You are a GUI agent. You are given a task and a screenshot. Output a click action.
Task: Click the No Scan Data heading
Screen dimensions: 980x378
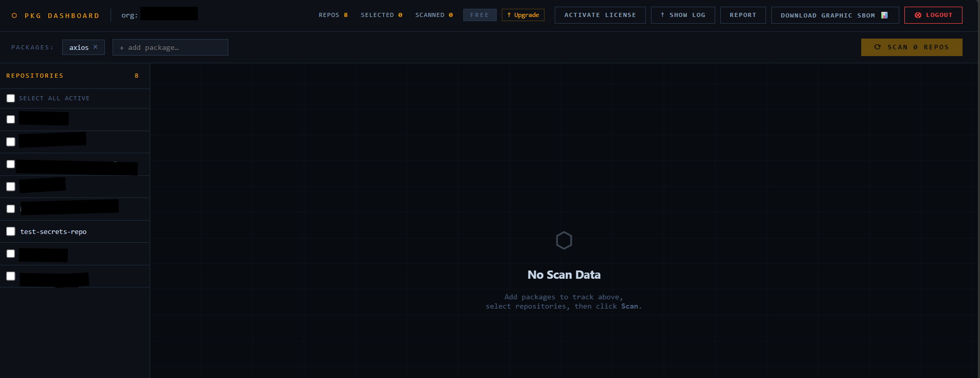pos(564,275)
